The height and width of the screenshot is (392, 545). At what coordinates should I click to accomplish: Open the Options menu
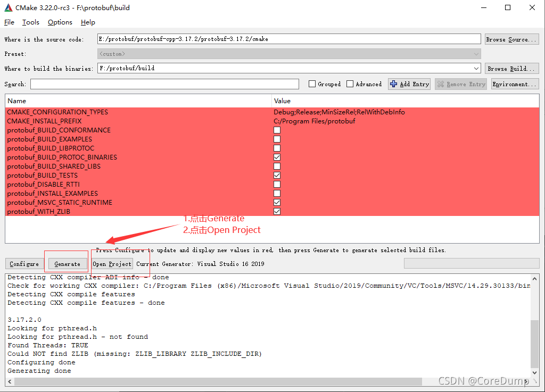(60, 22)
